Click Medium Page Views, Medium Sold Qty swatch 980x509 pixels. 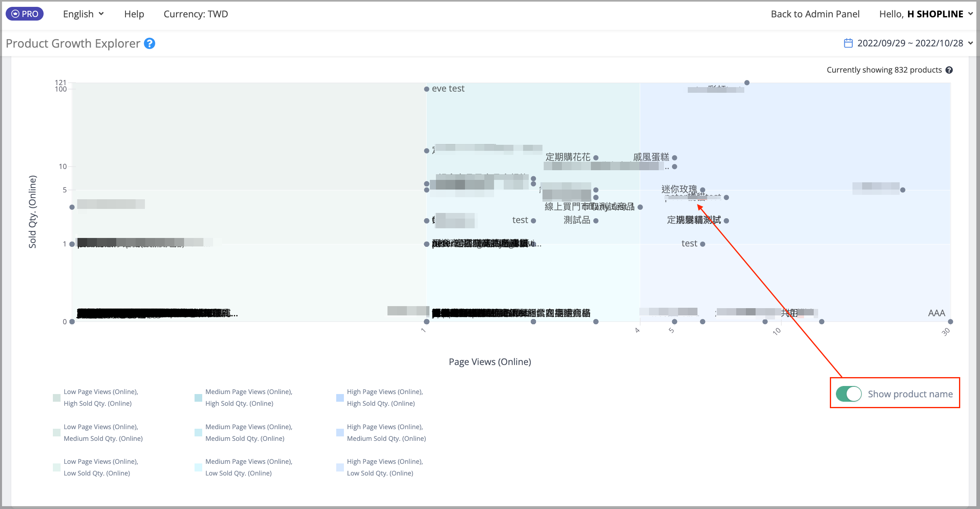pyautogui.click(x=198, y=433)
